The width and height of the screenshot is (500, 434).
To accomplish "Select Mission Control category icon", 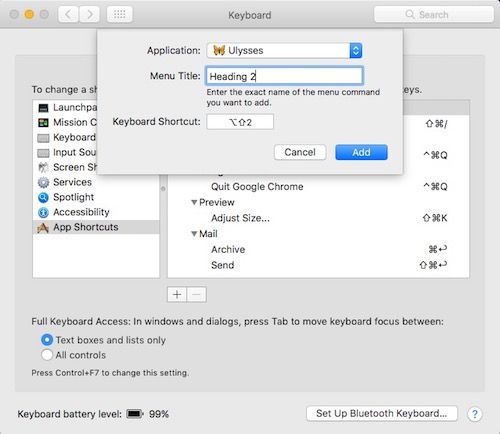I will (43, 123).
